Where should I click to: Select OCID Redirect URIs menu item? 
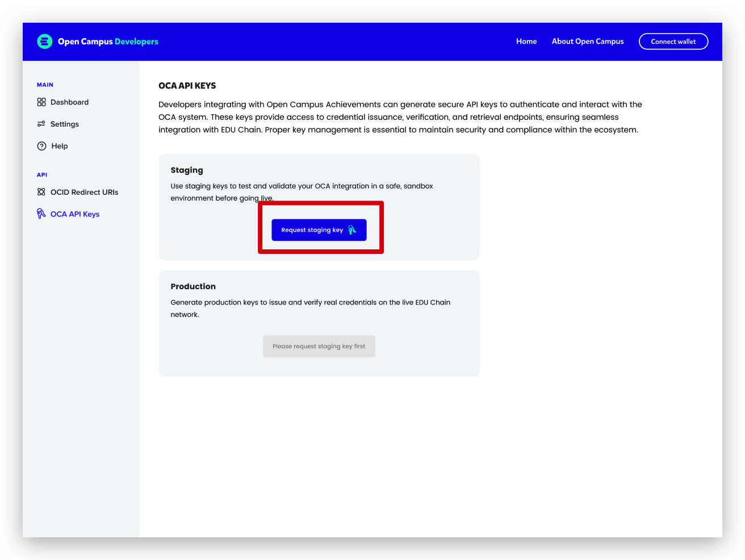click(84, 192)
